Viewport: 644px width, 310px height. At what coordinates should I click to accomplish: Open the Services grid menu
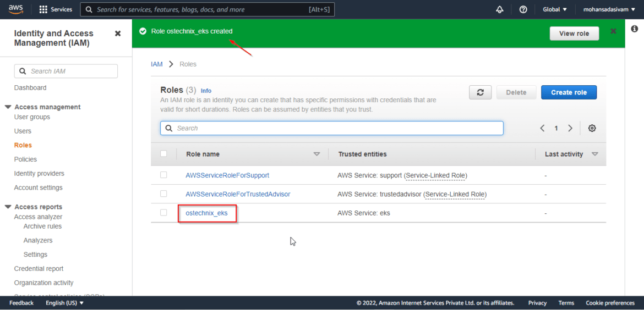(x=56, y=9)
